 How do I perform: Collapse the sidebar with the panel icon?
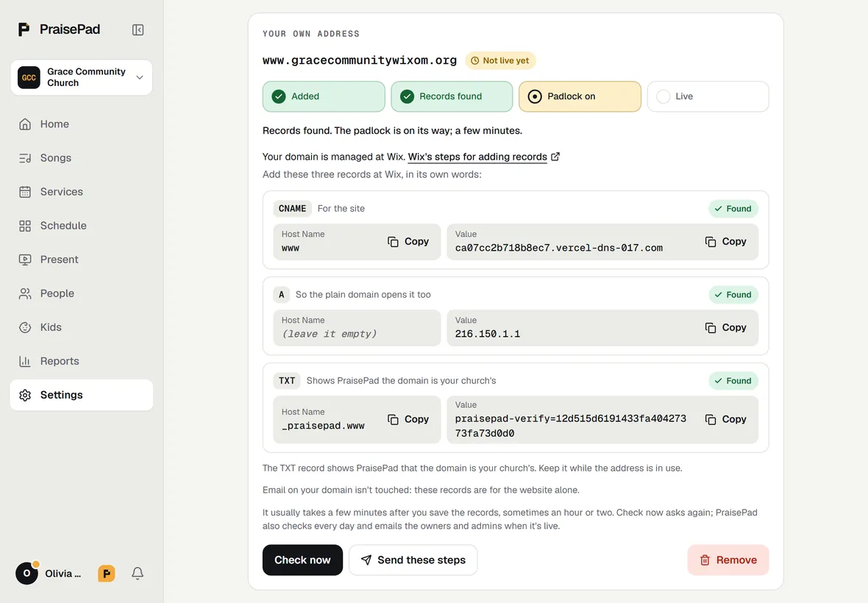click(x=138, y=30)
